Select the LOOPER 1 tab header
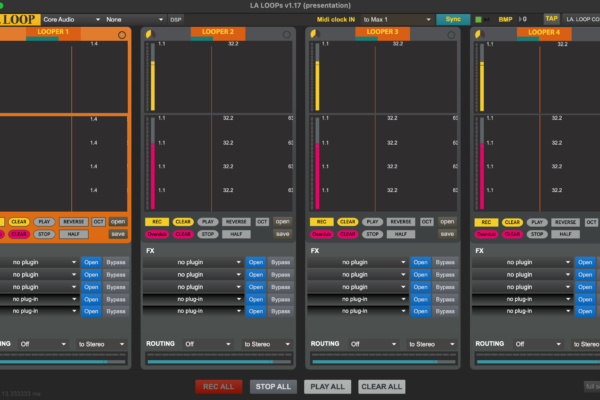This screenshot has height=400, width=600. 51,33
